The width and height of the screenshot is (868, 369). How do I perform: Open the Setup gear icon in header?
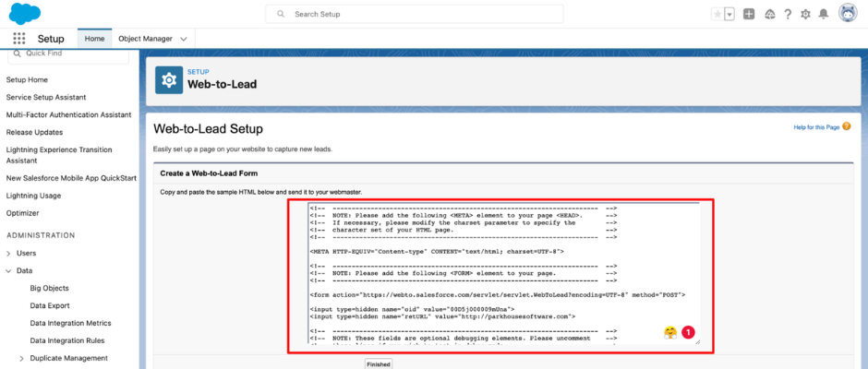pyautogui.click(x=805, y=15)
